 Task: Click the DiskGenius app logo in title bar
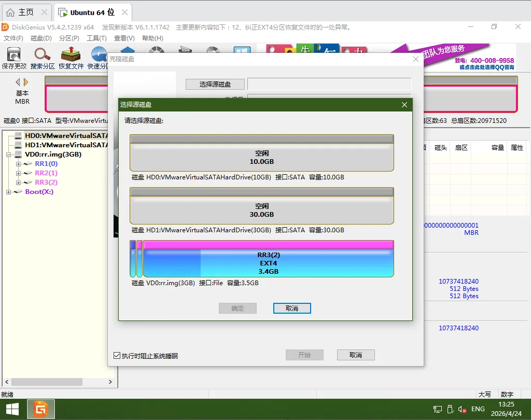(x=5, y=27)
